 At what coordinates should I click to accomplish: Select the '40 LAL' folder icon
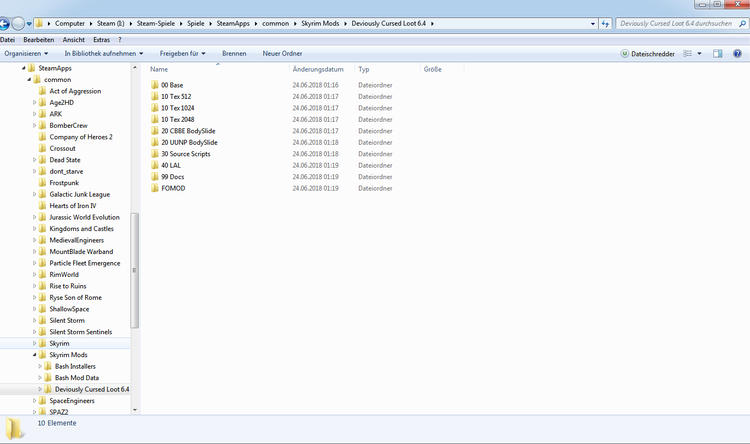pyautogui.click(x=154, y=166)
